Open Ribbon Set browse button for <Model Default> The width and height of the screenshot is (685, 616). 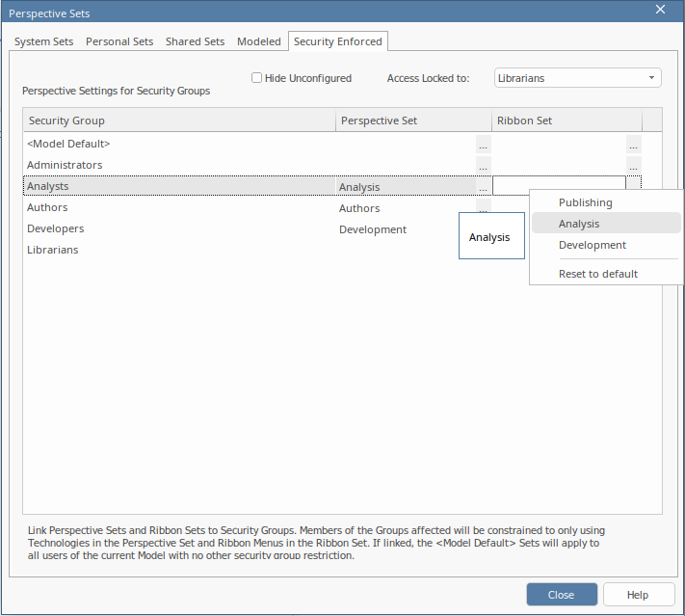pyautogui.click(x=633, y=144)
